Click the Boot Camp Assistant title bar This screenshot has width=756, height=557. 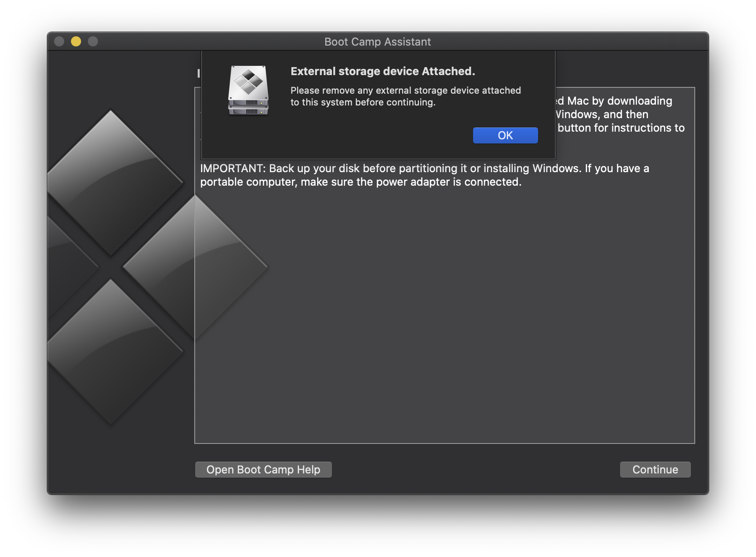coord(378,41)
